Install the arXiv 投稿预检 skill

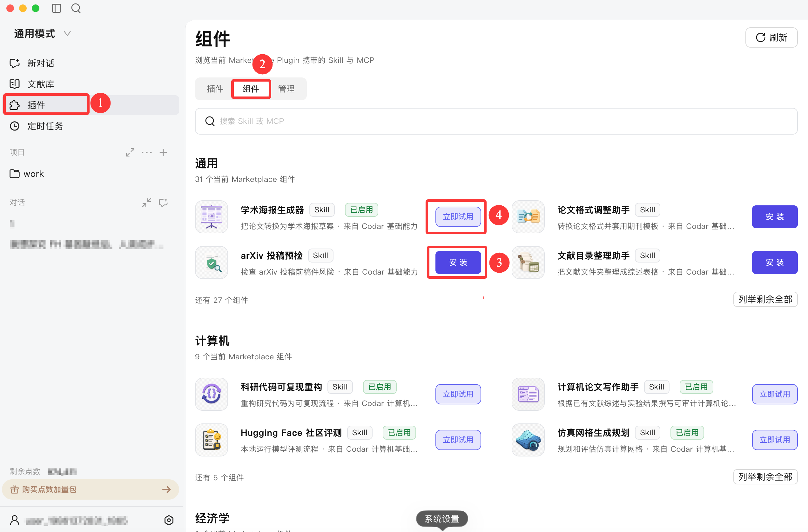pyautogui.click(x=458, y=262)
